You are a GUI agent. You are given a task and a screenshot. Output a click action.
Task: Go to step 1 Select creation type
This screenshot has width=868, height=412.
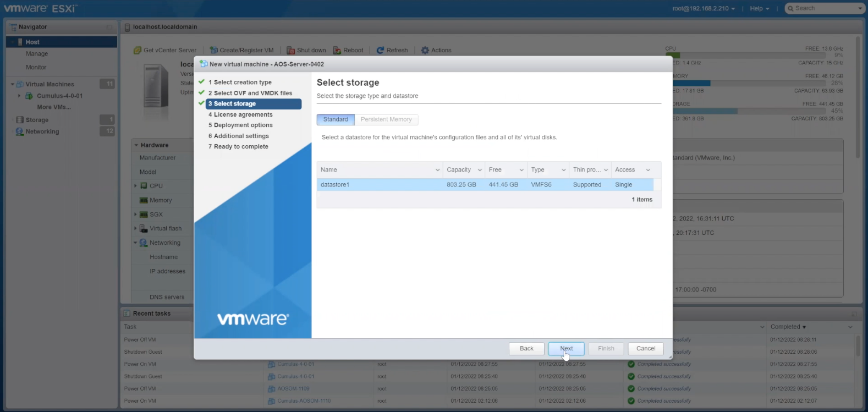pyautogui.click(x=240, y=82)
